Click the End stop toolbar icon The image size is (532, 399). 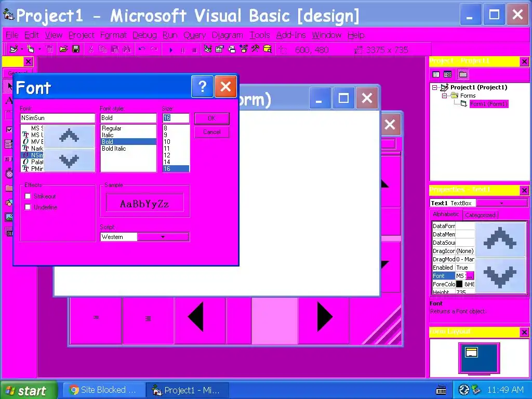(x=194, y=50)
